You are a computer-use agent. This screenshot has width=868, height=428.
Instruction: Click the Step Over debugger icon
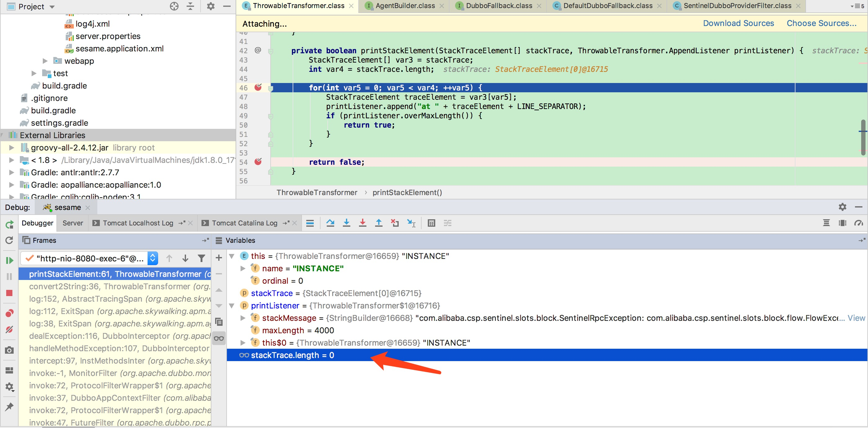[x=330, y=223]
